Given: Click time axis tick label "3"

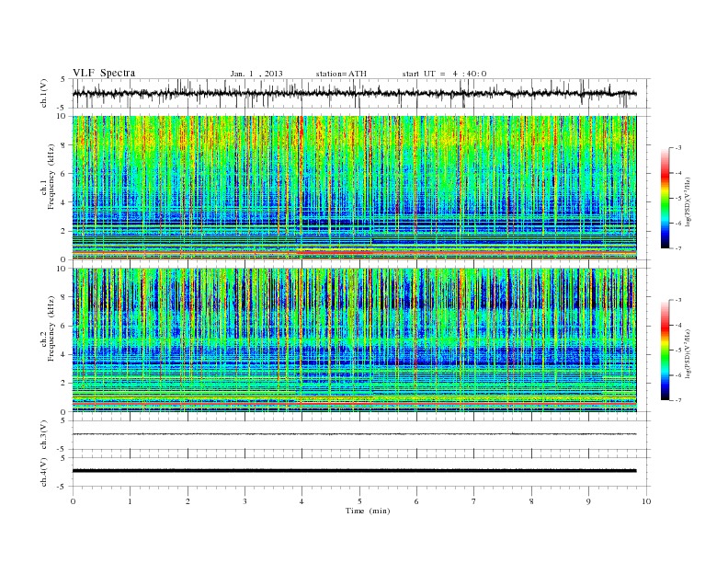Looking at the screenshot, I should (x=245, y=501).
